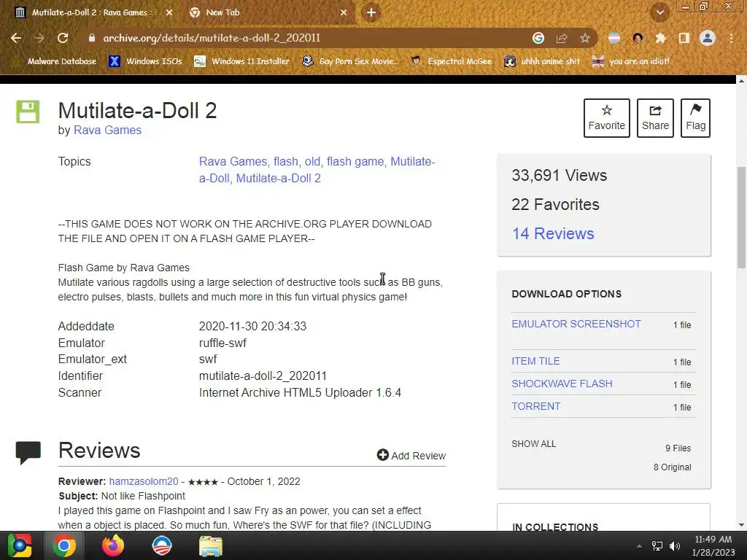Open the Windows 11 Installer bookmark

tap(242, 61)
